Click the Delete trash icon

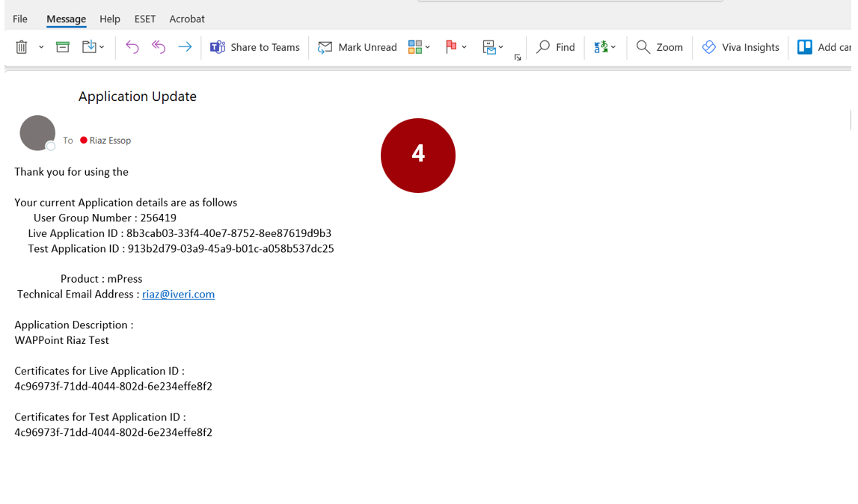pos(22,47)
